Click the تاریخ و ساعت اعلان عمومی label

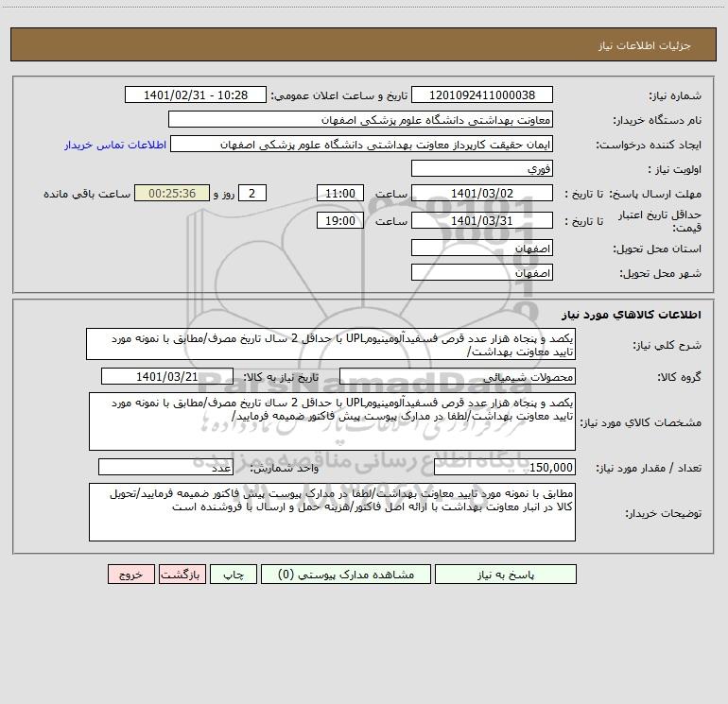[x=339, y=95]
